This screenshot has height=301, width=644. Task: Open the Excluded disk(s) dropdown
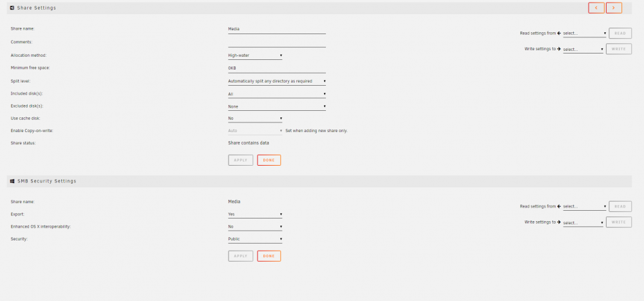coord(277,106)
